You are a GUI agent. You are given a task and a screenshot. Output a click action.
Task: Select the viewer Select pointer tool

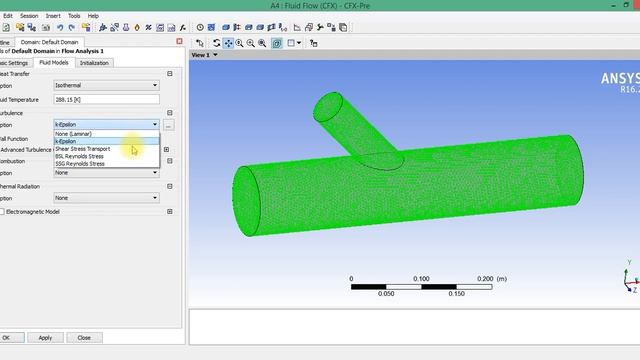pos(200,43)
